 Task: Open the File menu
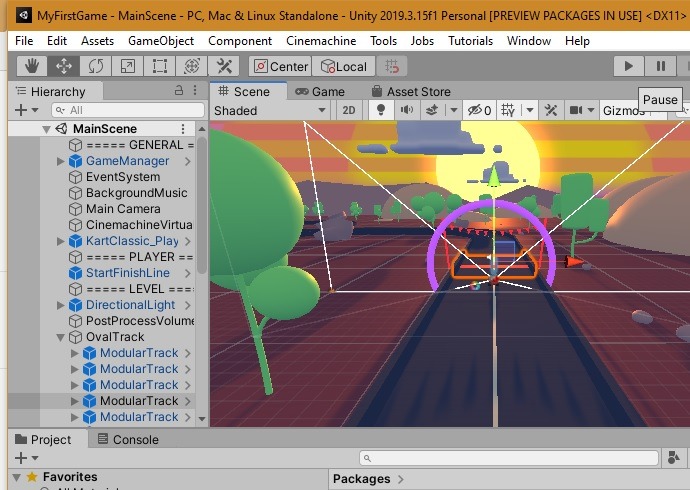[x=24, y=41]
